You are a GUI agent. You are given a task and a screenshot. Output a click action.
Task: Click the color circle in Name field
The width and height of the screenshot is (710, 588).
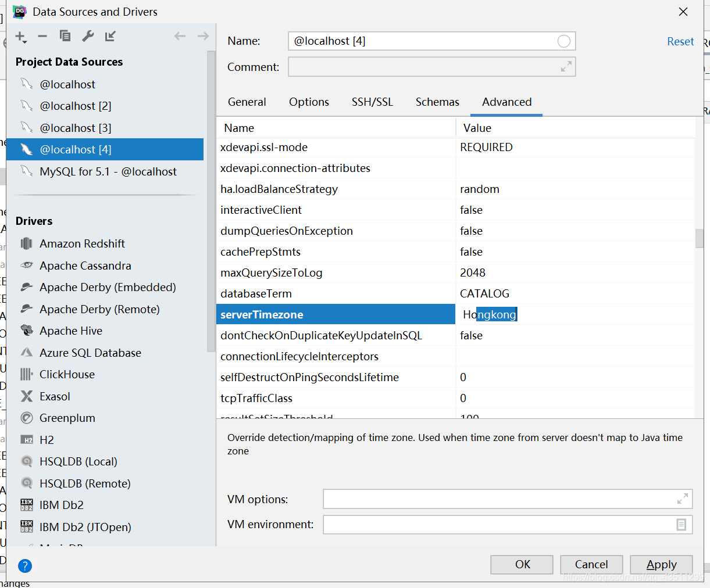[x=563, y=41]
